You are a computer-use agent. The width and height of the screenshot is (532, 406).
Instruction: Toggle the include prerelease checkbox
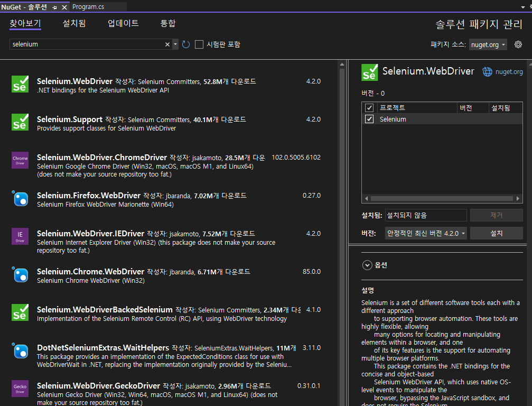[199, 44]
